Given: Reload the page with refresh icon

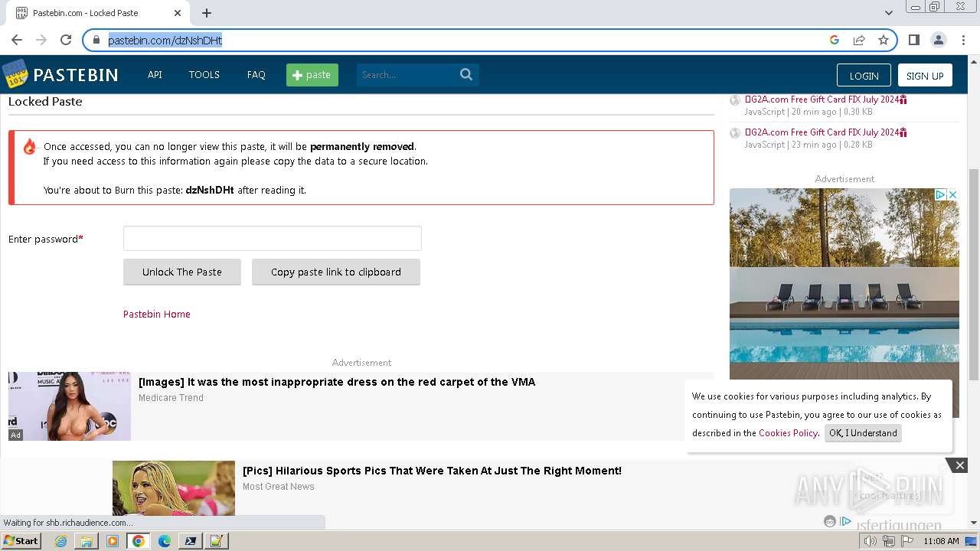Looking at the screenshot, I should pyautogui.click(x=66, y=40).
